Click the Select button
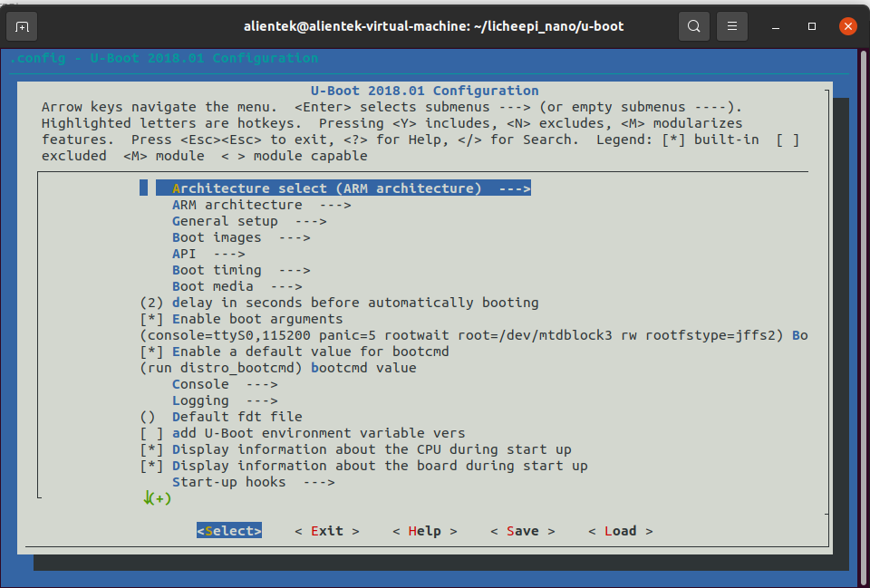The height and width of the screenshot is (588, 870). (x=229, y=531)
